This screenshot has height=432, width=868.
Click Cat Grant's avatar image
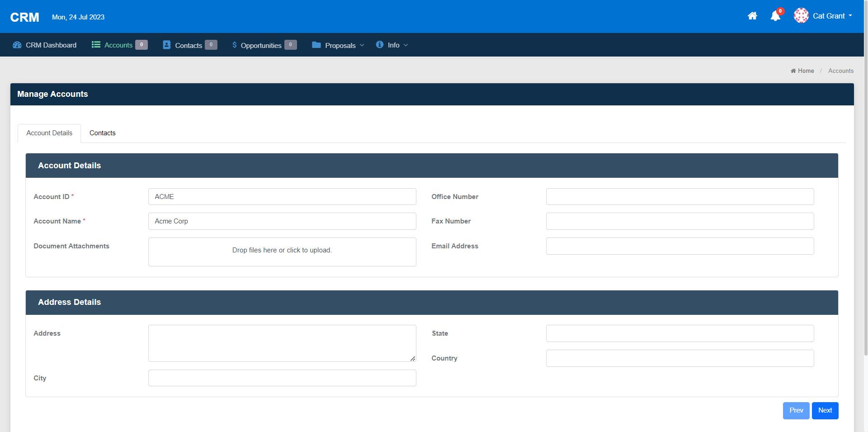(801, 16)
